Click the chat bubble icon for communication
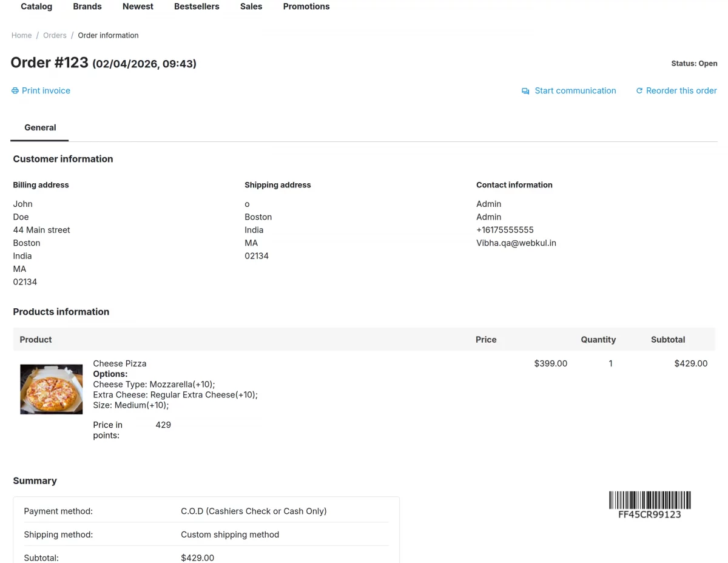This screenshot has height=563, width=728. click(x=525, y=90)
